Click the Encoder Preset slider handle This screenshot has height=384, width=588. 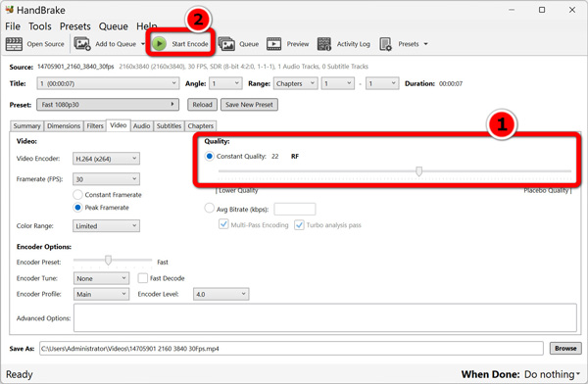pyautogui.click(x=108, y=260)
